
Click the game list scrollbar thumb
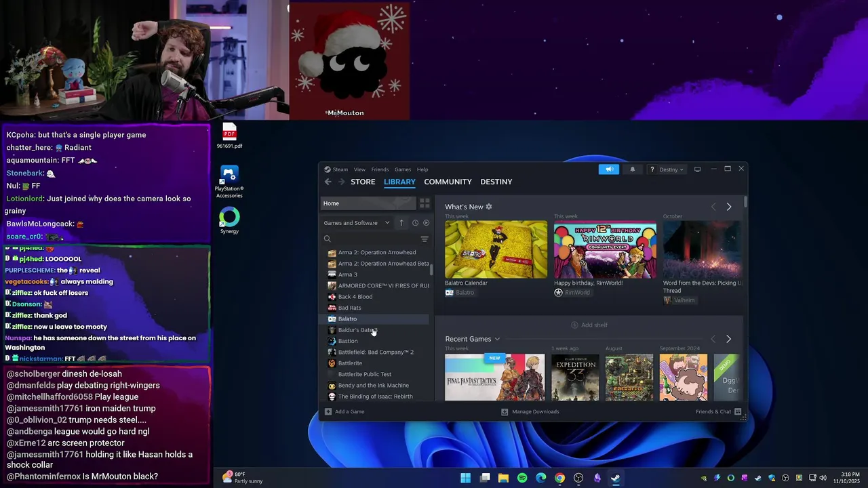pyautogui.click(x=431, y=269)
